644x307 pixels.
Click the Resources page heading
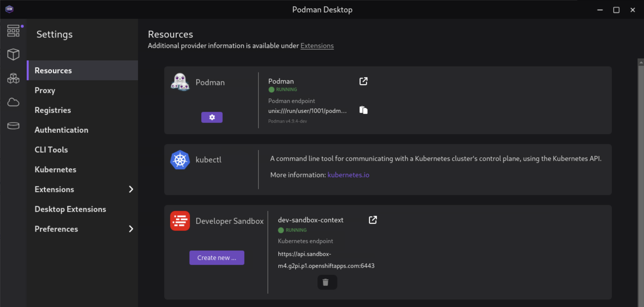(170, 34)
